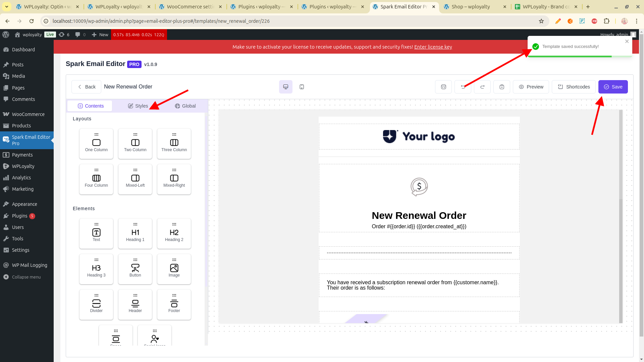Switch to desktop device preview
Screen dimensions: 644x362
coord(285,87)
